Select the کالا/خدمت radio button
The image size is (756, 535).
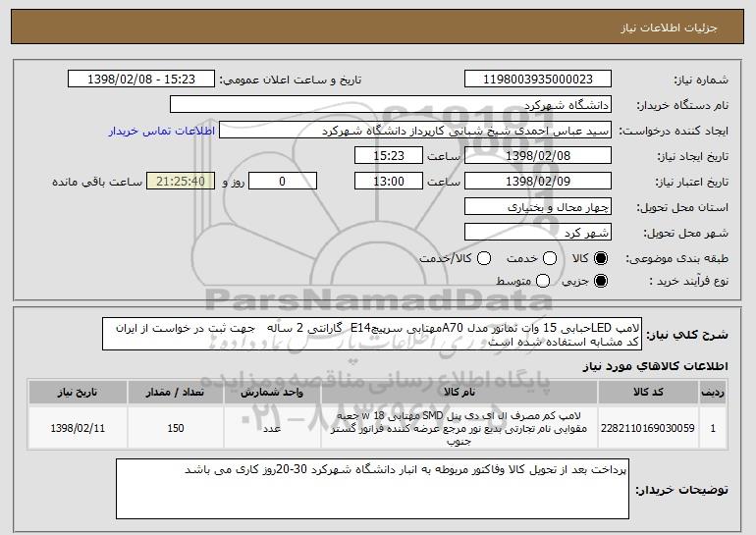click(x=484, y=258)
